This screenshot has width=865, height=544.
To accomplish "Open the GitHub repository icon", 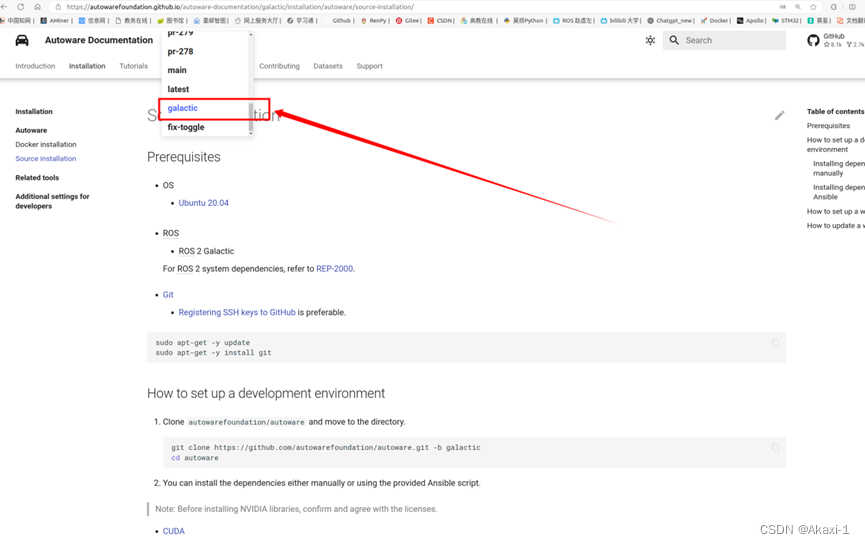I will point(813,40).
